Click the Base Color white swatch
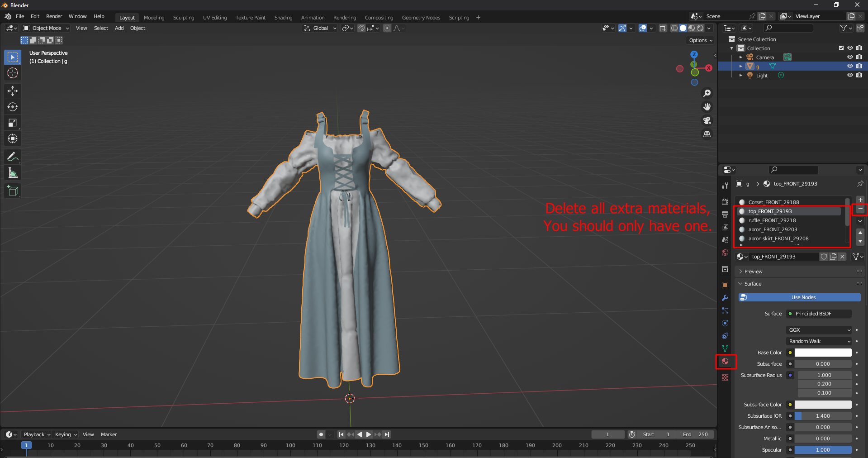868x458 pixels. [x=823, y=353]
